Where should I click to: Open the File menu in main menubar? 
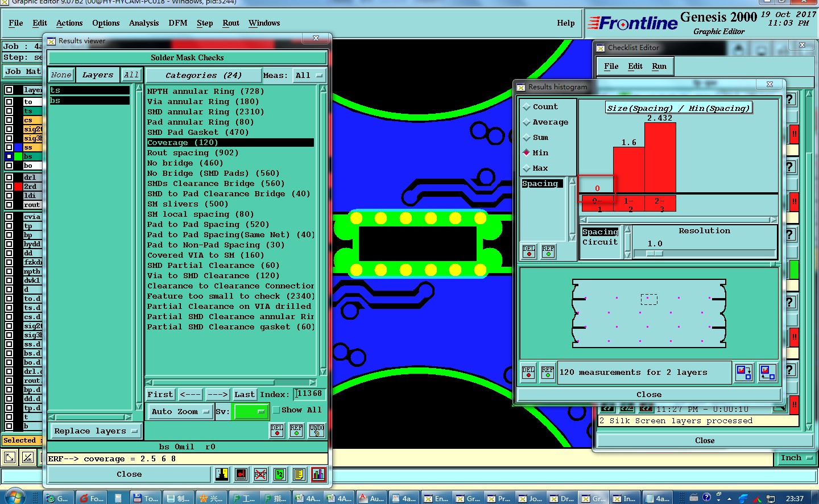[x=16, y=23]
